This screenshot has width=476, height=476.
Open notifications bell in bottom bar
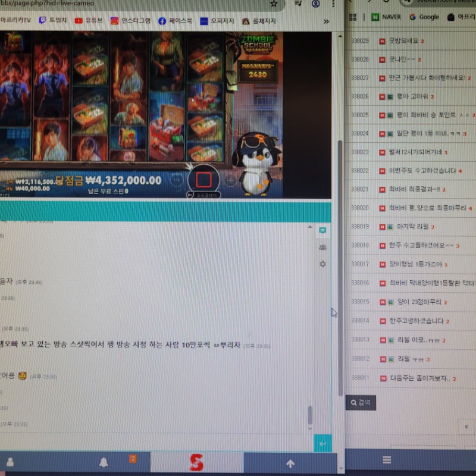tap(104, 462)
